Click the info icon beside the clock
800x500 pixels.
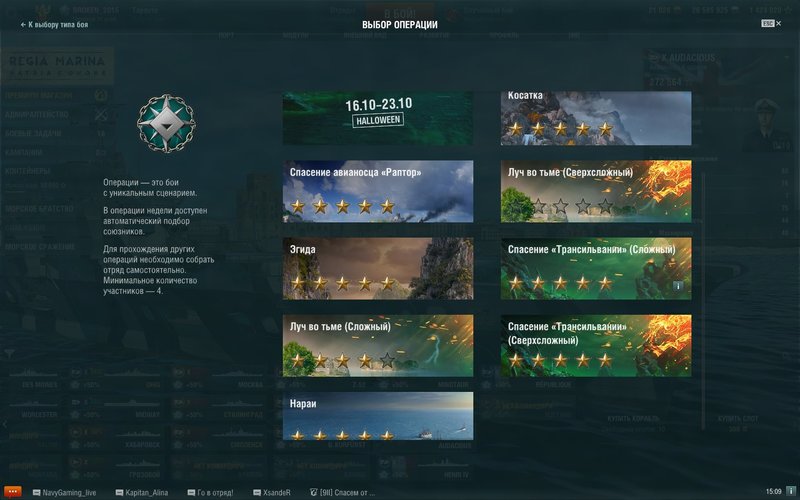[790, 492]
